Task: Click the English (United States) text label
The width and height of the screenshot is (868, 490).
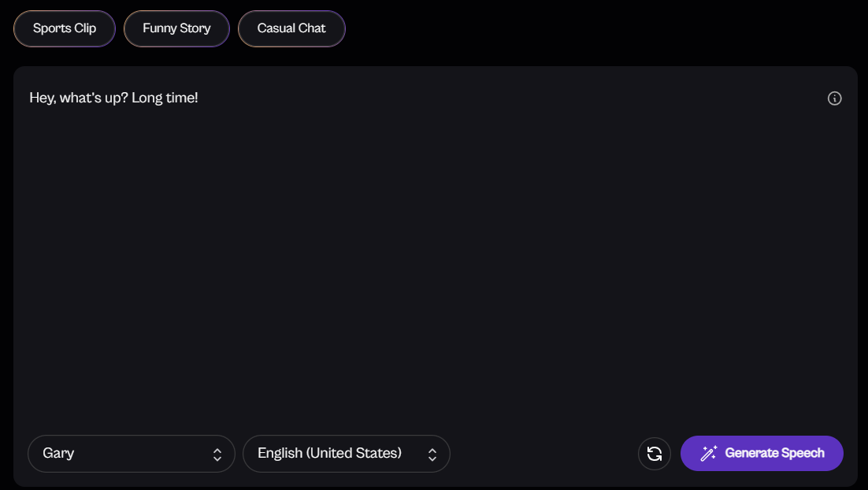Action: point(329,453)
